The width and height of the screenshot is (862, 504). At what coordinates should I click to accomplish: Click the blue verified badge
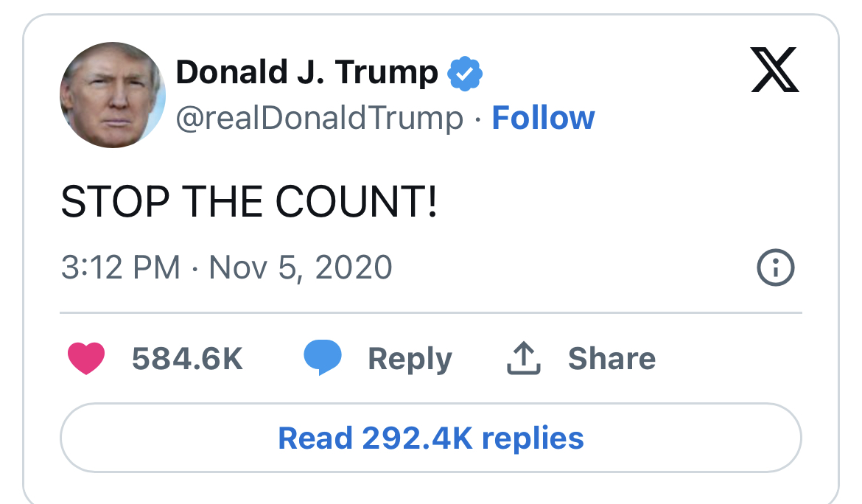pos(466,73)
